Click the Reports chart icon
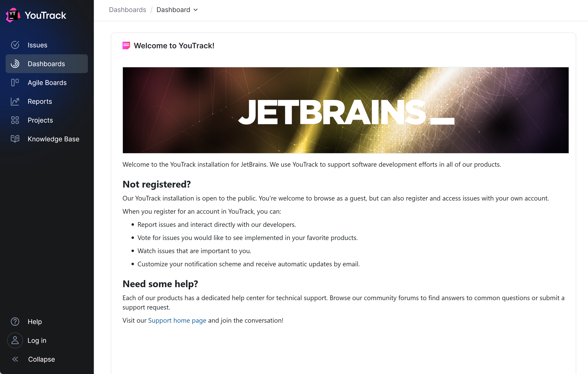The width and height of the screenshot is (588, 374). pos(15,101)
